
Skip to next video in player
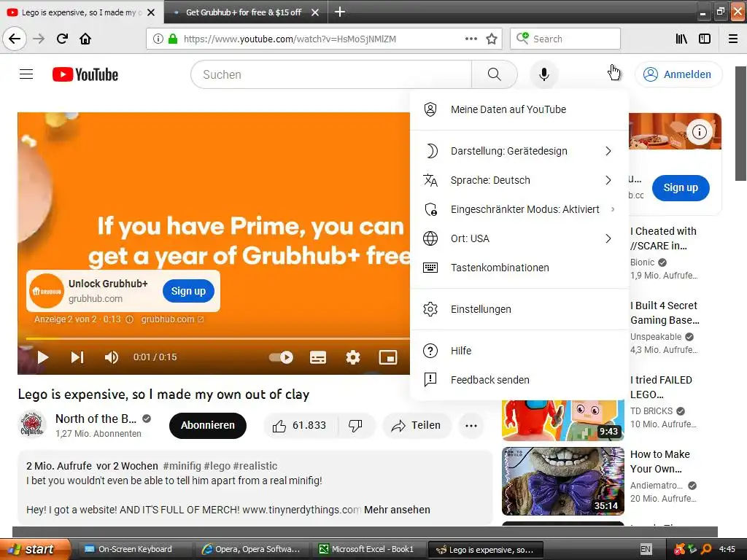point(77,357)
